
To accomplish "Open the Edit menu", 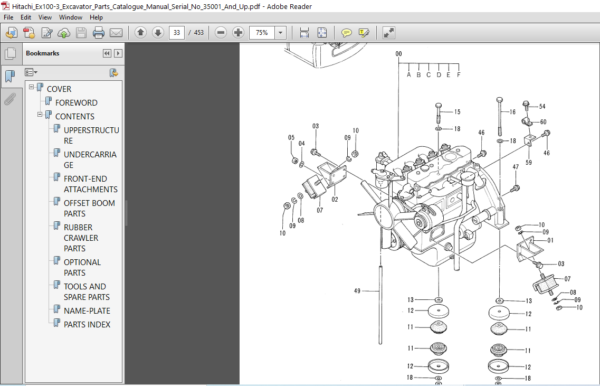I will tap(26, 17).
